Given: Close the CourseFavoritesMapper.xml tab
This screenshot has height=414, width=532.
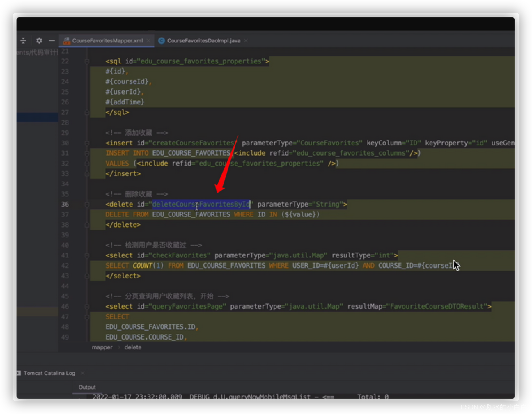Looking at the screenshot, I should [149, 41].
